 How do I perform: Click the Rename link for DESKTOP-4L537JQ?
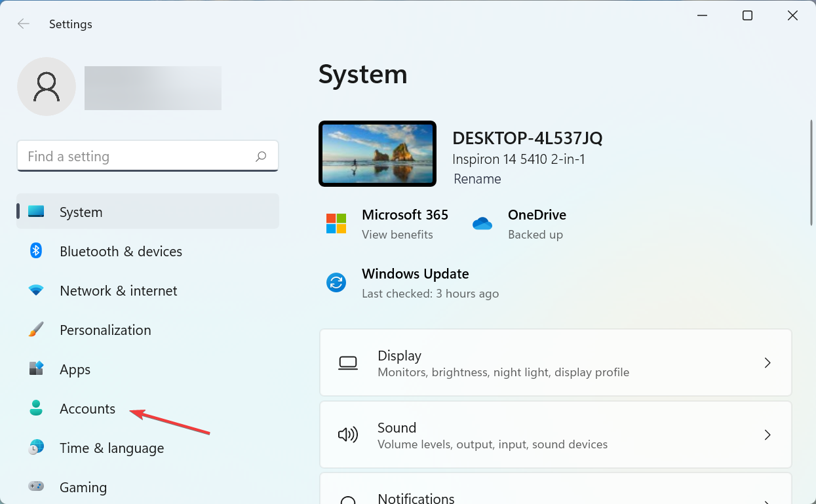[x=477, y=178]
